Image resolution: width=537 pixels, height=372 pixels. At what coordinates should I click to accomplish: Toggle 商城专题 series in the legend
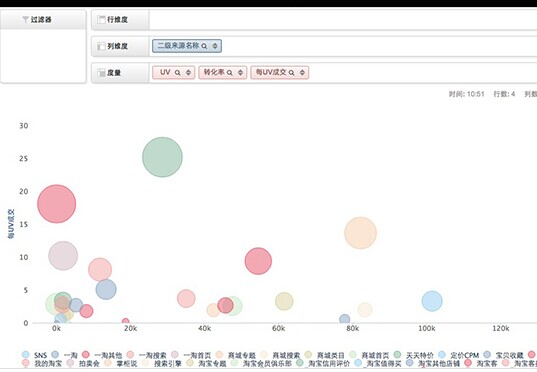click(x=235, y=355)
